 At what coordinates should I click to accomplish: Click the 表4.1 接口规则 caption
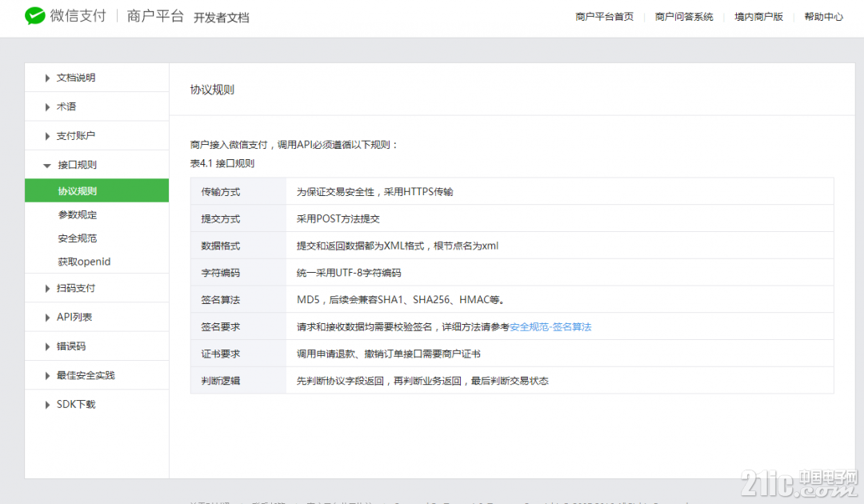coord(222,163)
